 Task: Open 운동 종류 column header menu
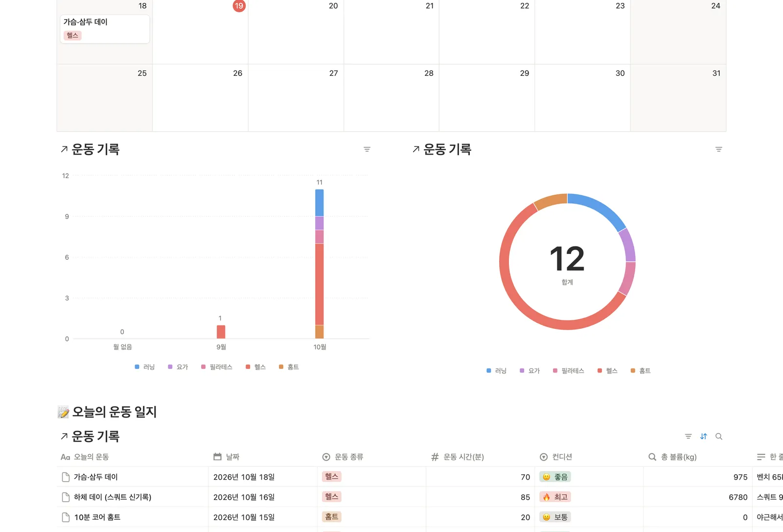[371, 457]
